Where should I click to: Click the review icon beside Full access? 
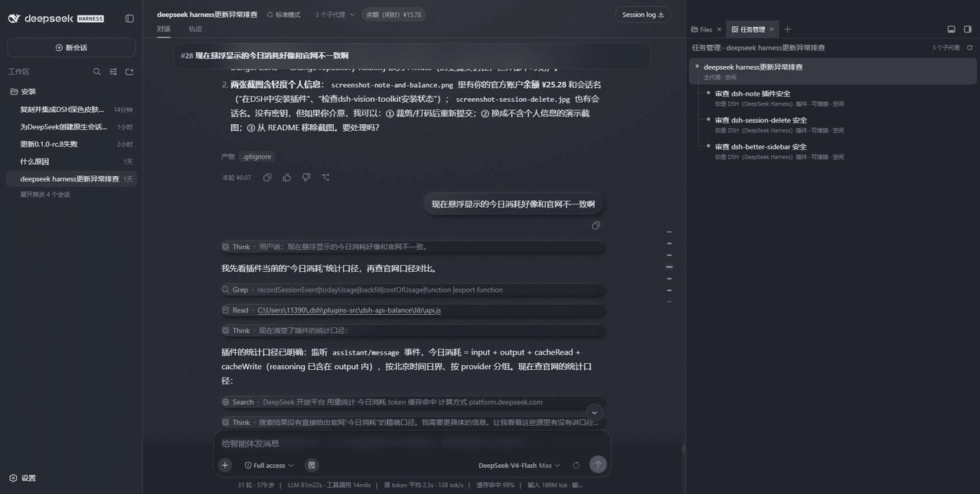tap(312, 465)
